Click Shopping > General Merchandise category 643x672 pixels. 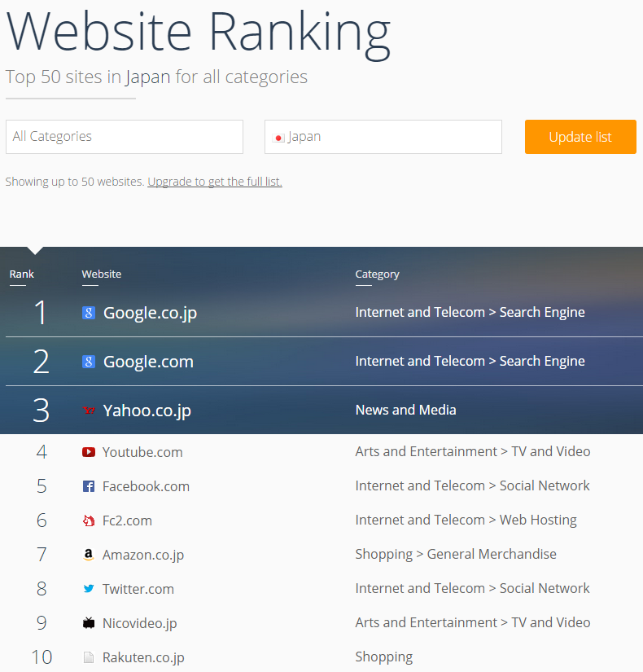456,554
